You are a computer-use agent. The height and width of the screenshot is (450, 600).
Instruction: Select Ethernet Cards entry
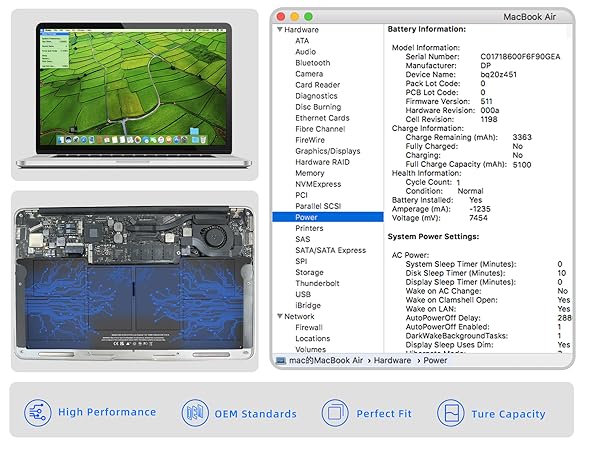[x=322, y=118]
